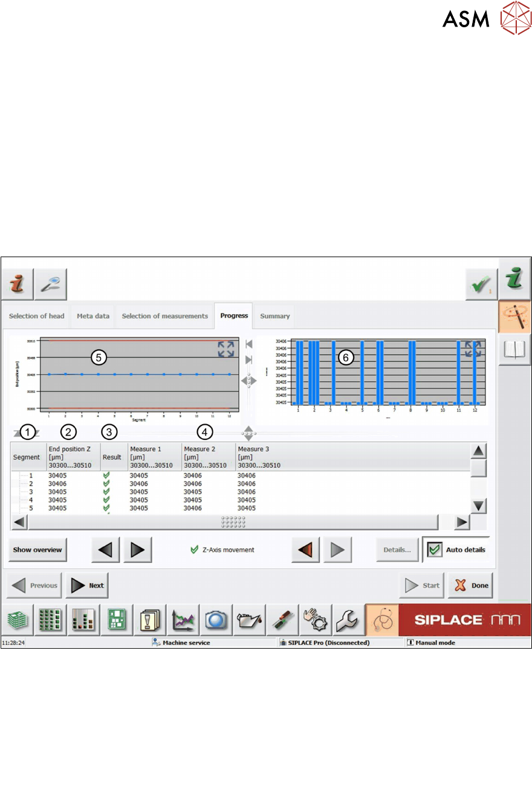Viewport: 532px width, 809px height.
Task: Select segment 2 row in table
Action: [x=241, y=484]
